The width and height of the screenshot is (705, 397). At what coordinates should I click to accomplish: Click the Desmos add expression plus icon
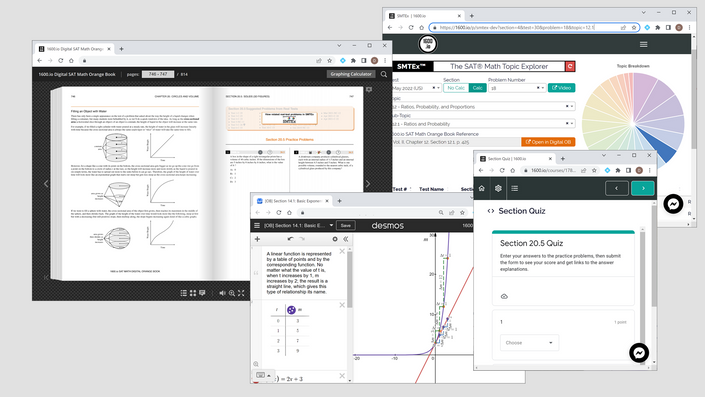coord(257,239)
